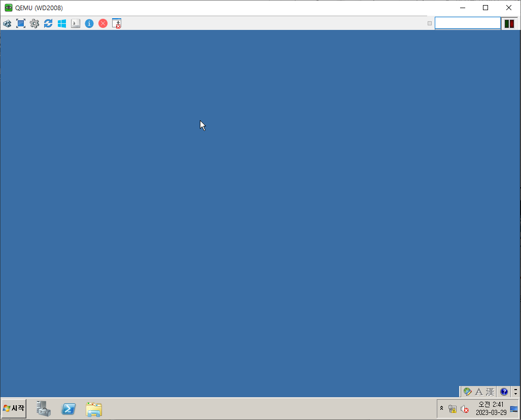Image resolution: width=521 pixels, height=420 pixels.
Task: Click the green-red indicator button
Action: [x=509, y=24]
